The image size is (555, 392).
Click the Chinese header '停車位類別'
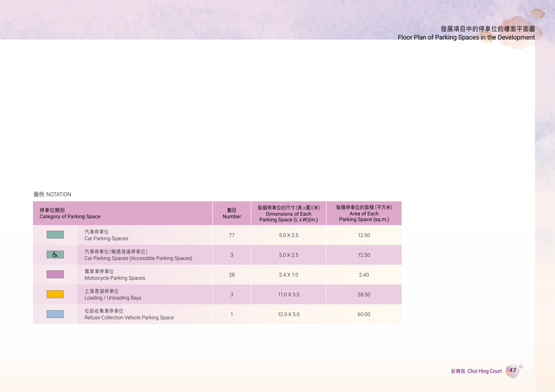[52, 210]
